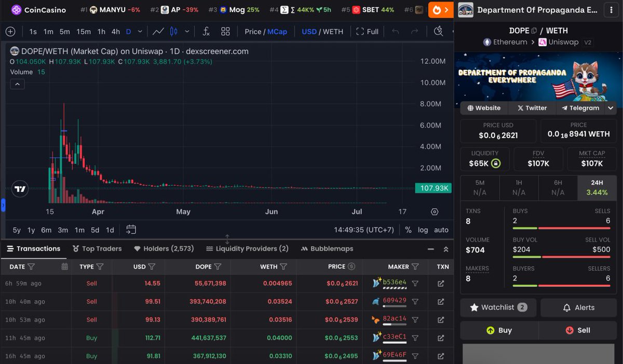
Task: Select the 15m timeframe
Action: 84,32
